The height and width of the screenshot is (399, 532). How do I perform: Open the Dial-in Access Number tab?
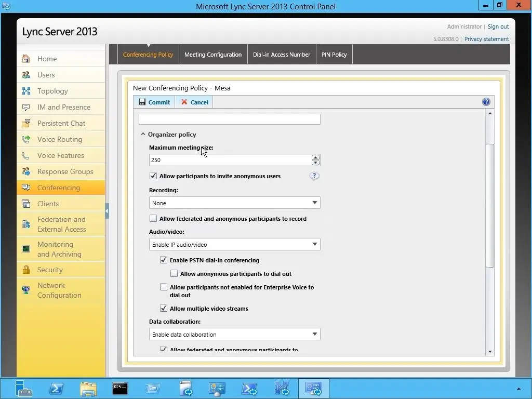(282, 54)
